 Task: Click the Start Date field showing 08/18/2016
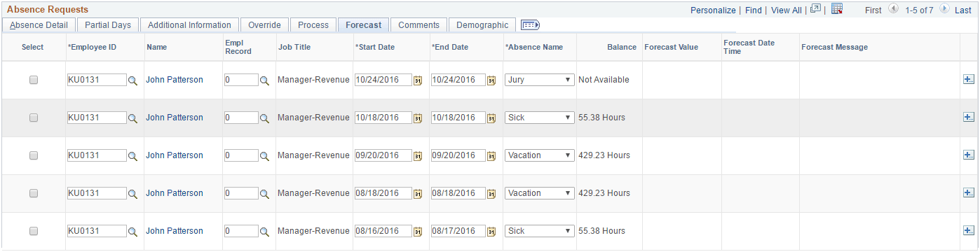click(x=383, y=193)
